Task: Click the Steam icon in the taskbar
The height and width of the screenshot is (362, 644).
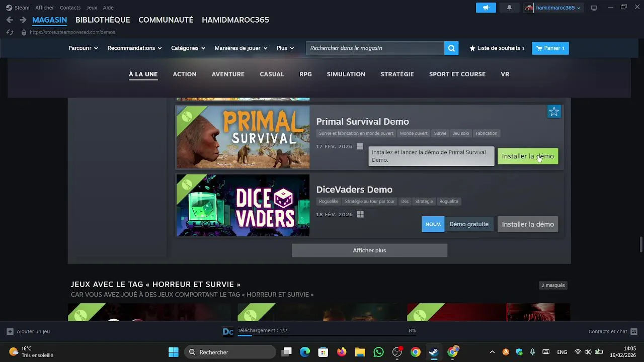Action: tap(434, 352)
